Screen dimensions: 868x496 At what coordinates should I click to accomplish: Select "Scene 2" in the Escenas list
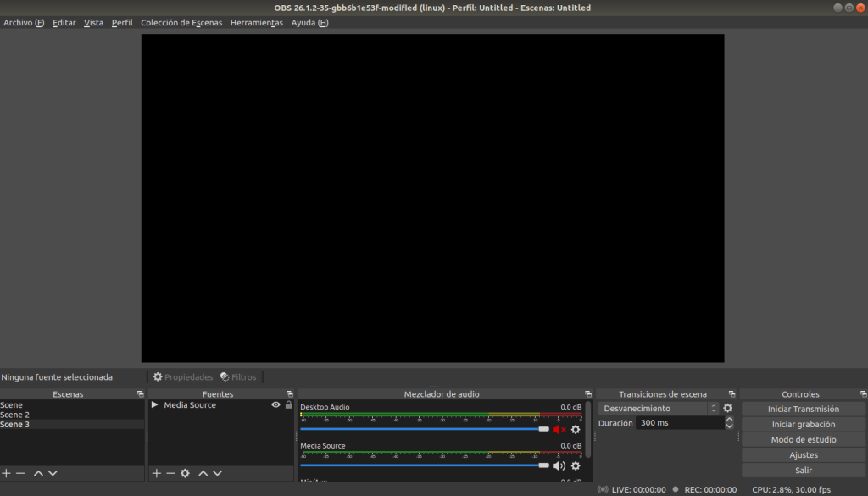point(72,415)
